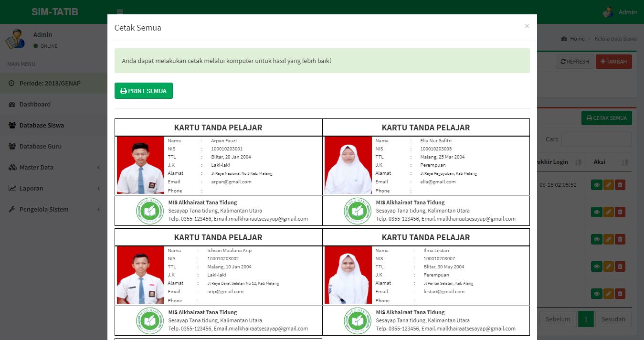Image resolution: width=644 pixels, height=340 pixels.
Task: Click the email "arip@gmail.com"
Action: [225, 292]
